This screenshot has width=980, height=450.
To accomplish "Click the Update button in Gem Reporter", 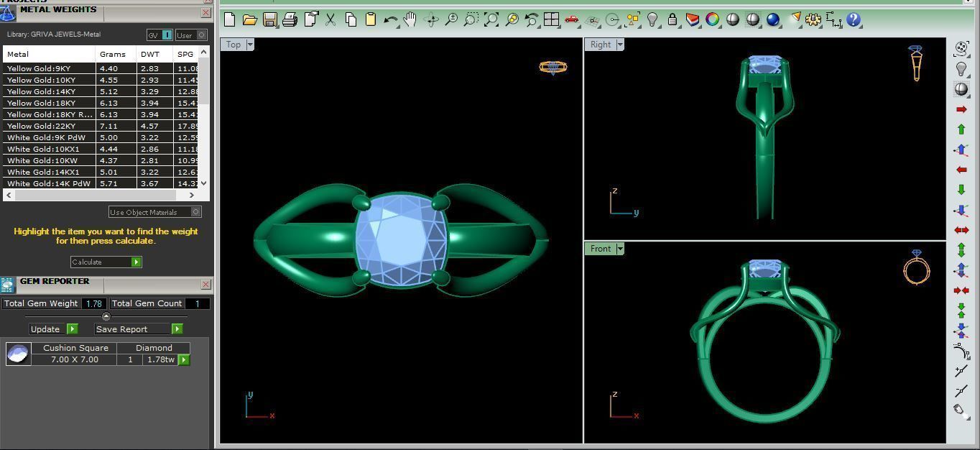I will click(53, 329).
